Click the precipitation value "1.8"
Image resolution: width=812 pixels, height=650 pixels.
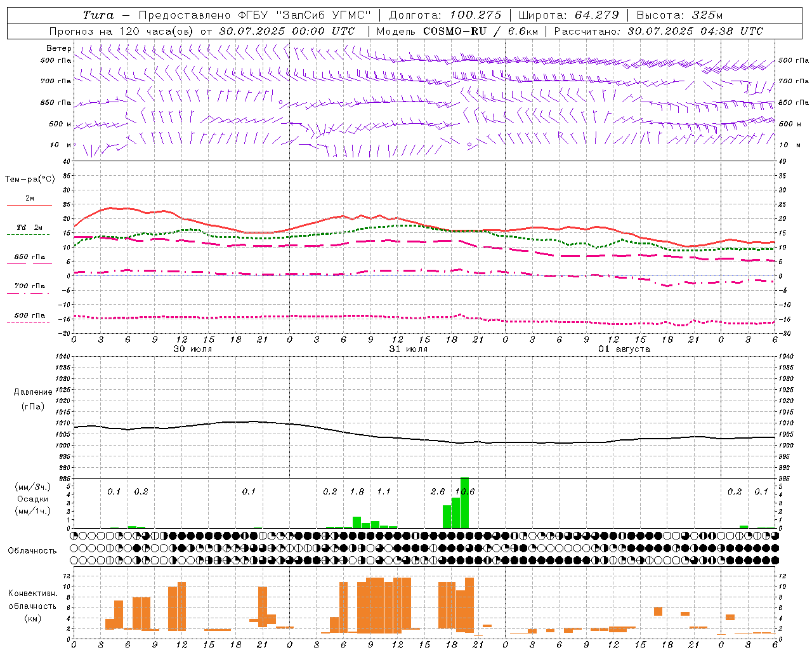(x=357, y=492)
